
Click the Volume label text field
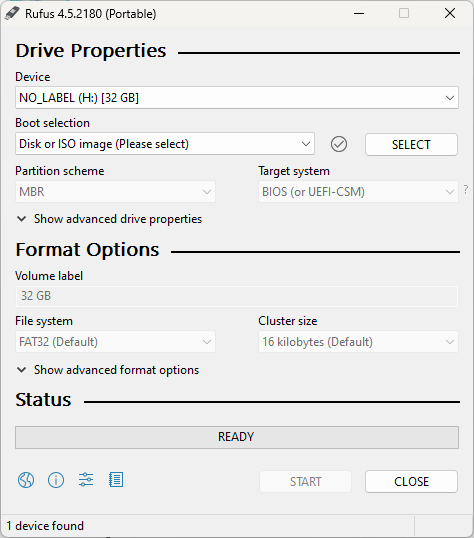click(237, 296)
